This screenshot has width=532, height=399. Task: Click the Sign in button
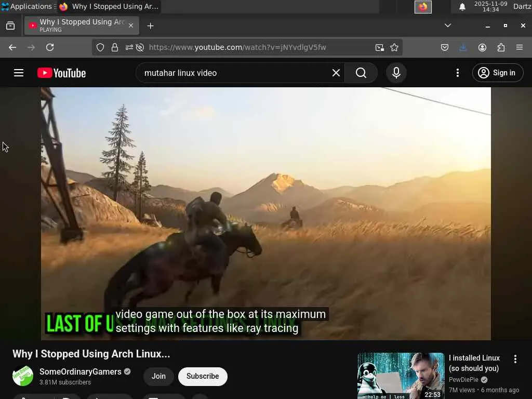tap(497, 73)
